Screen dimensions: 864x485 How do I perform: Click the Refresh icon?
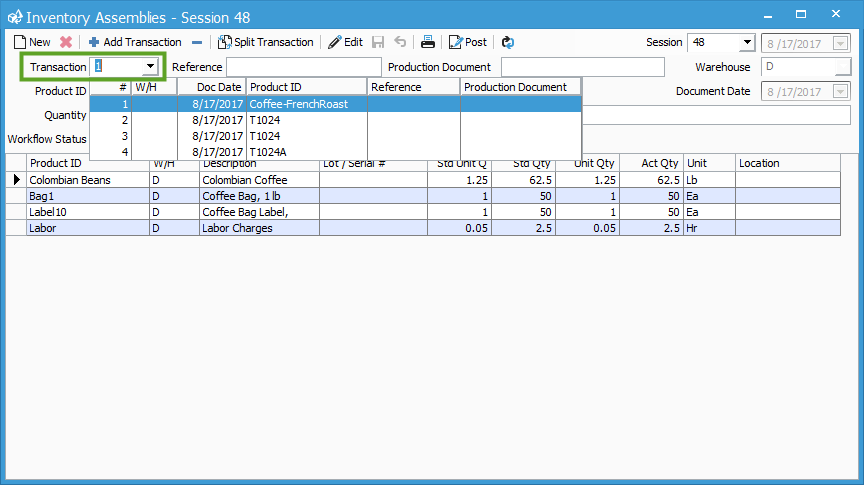click(507, 42)
